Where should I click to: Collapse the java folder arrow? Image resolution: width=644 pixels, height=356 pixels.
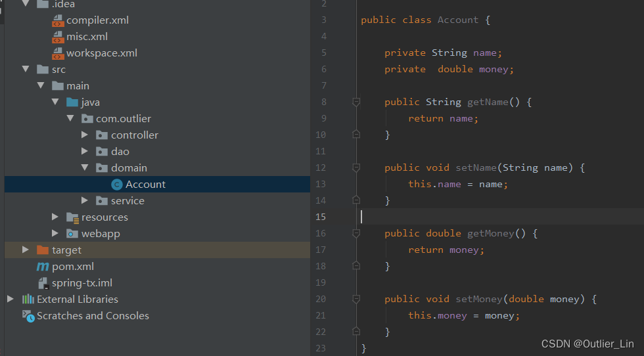[55, 102]
